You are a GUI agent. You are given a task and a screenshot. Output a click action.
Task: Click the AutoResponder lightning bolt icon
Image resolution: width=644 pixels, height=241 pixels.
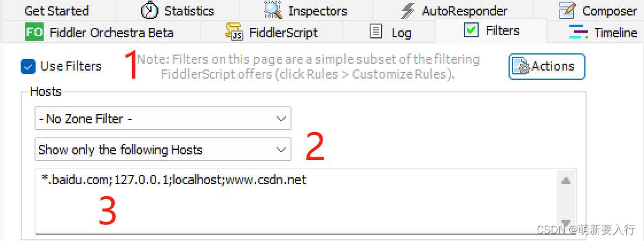coord(408,10)
